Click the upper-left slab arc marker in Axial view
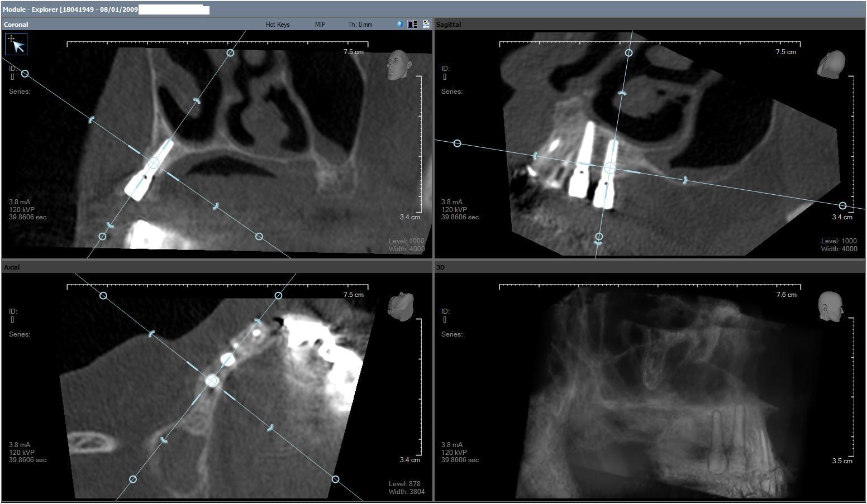The width and height of the screenshot is (867, 504). pos(151,334)
